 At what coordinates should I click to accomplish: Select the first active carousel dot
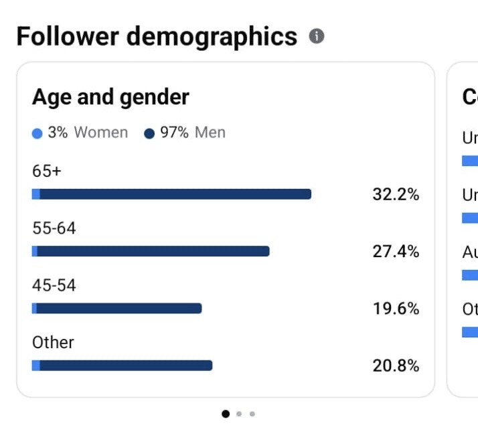[x=226, y=414]
